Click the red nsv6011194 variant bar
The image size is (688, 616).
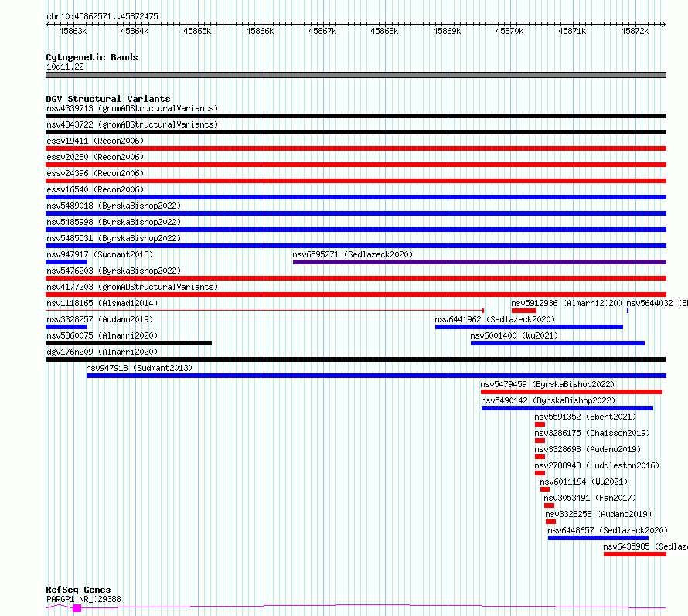545,489
